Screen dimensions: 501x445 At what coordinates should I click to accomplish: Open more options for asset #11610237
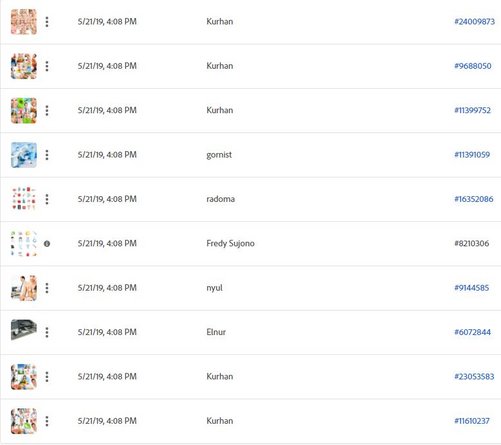(x=47, y=421)
